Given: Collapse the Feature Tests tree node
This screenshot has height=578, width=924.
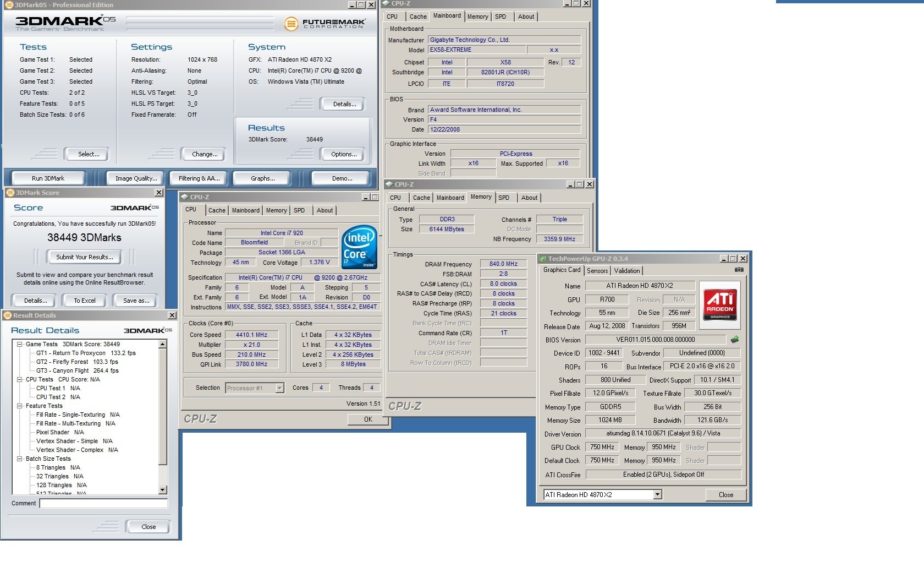Looking at the screenshot, I should tap(20, 406).
